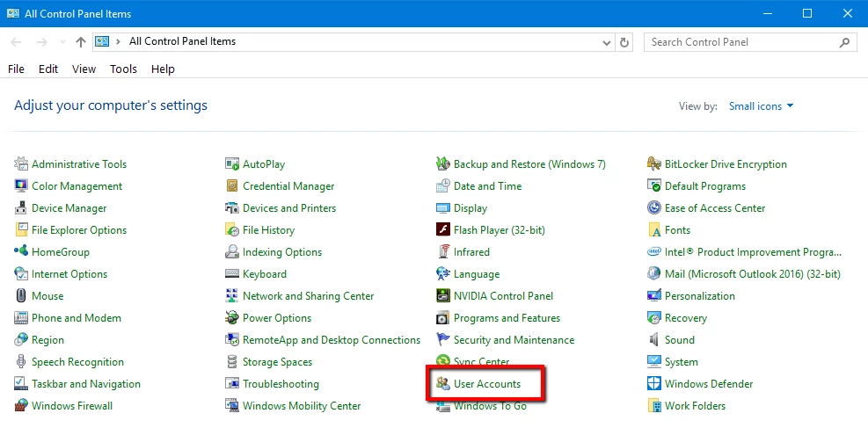Screen dimensions: 868x428
Task: Click the address bar breadcrumb chevron
Action: pyautogui.click(x=118, y=41)
